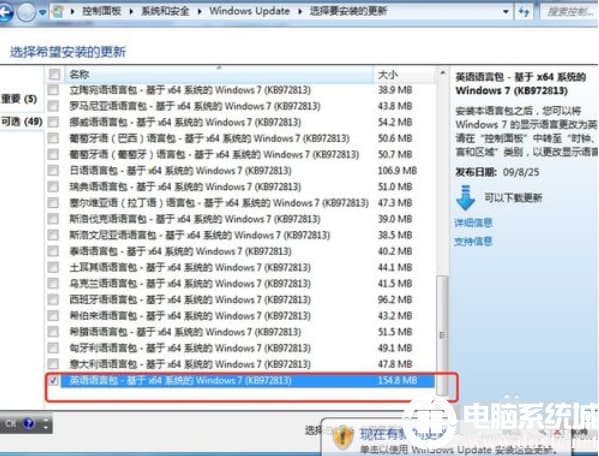Click the Windows Update shield notification icon
Image resolution: width=599 pixels, height=456 pixels.
pyautogui.click(x=343, y=438)
